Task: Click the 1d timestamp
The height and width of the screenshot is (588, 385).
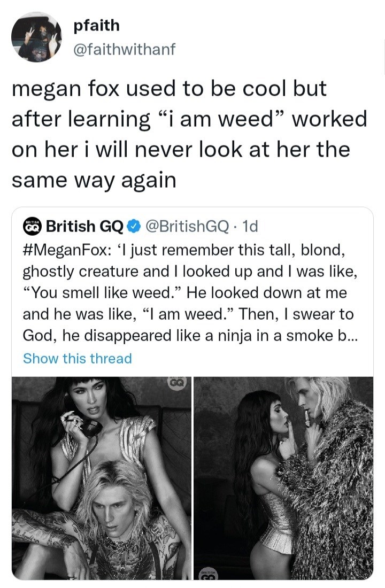Action: point(250,227)
